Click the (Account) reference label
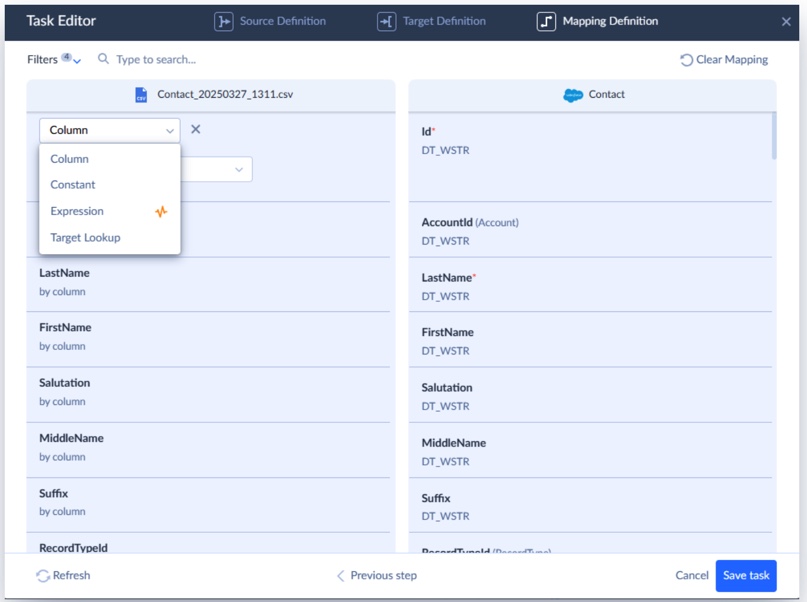This screenshot has width=807, height=602. [497, 222]
